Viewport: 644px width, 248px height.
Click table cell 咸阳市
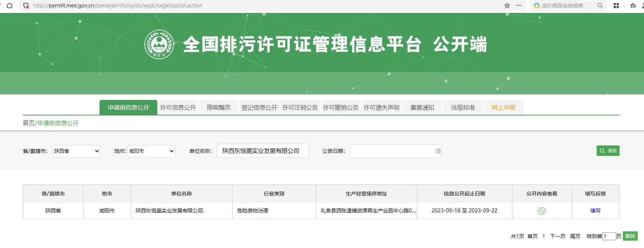click(x=107, y=211)
